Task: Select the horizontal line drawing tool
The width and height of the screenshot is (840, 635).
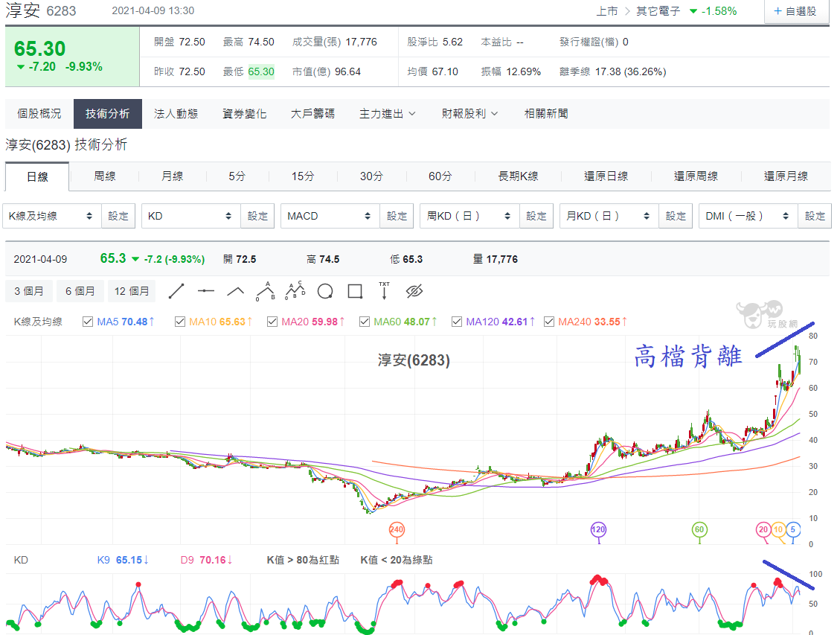Action: (205, 292)
